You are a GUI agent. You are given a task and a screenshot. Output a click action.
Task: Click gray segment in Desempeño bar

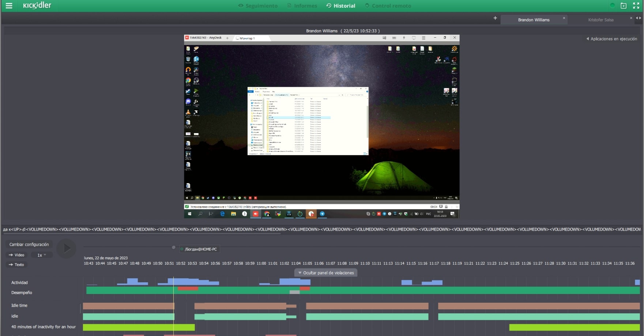coord(294,292)
